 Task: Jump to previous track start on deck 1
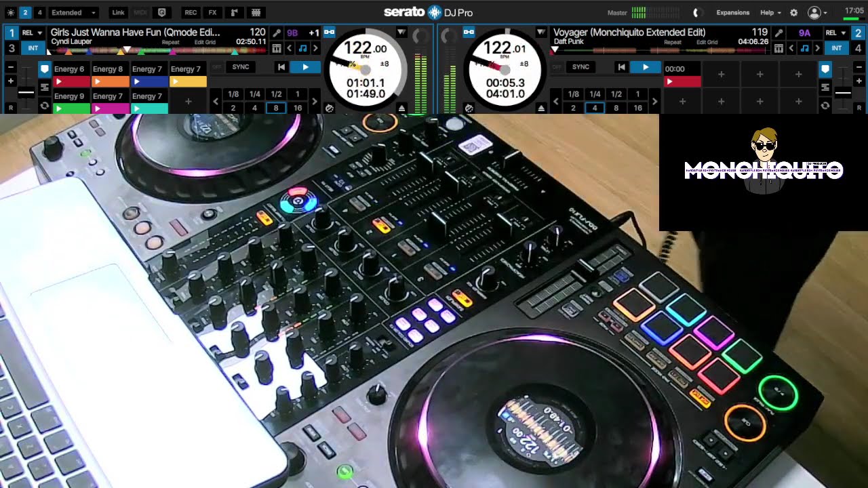click(x=281, y=67)
